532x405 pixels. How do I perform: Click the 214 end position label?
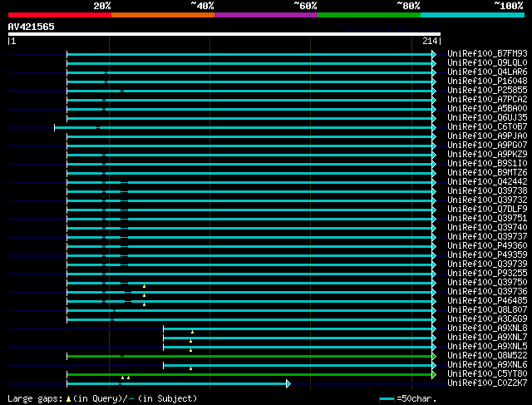(430, 41)
